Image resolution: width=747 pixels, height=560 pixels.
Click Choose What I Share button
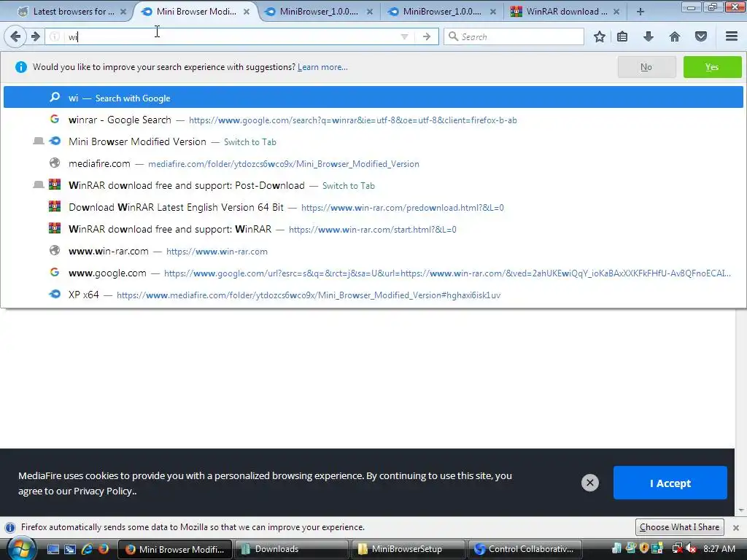click(x=679, y=527)
